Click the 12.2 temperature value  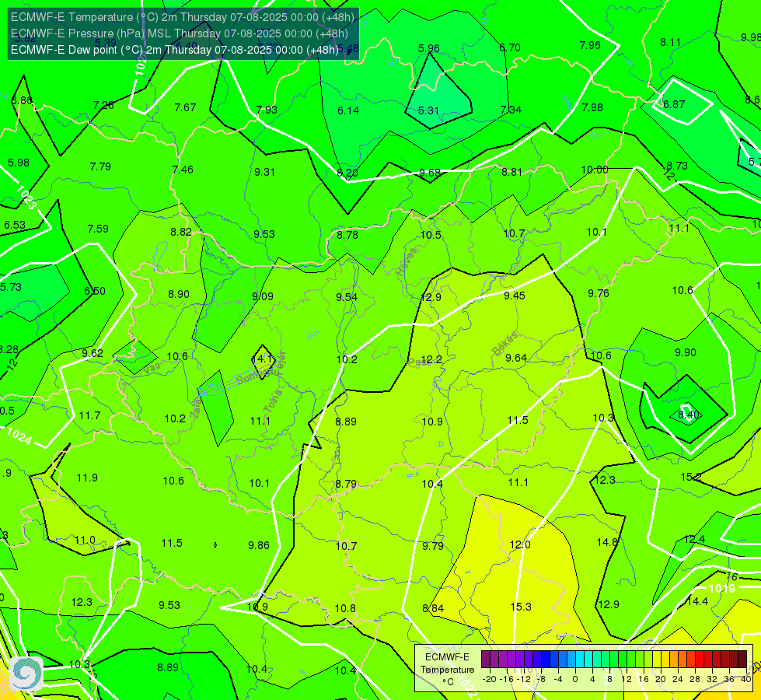[431, 359]
